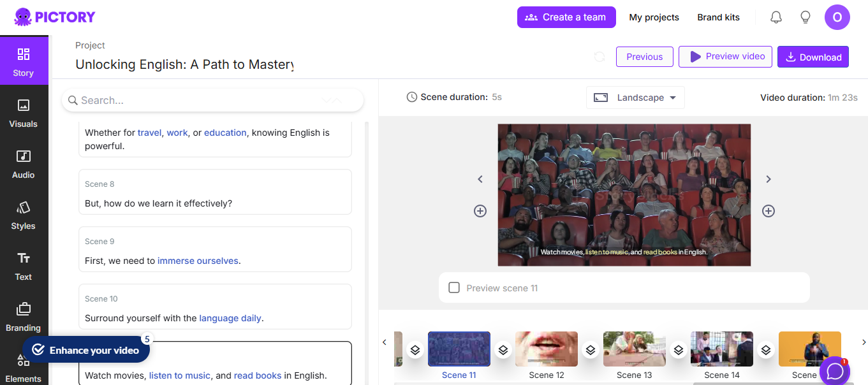Open the immerse ourselves link in Scene 9
Screen dimensions: 868x385
pos(198,260)
